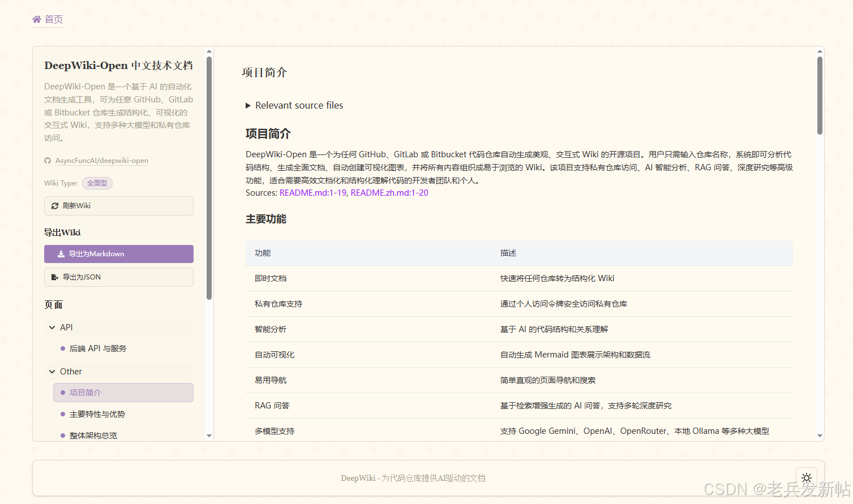Click the 全面型 wiki type badge
853x504 pixels.
97,183
